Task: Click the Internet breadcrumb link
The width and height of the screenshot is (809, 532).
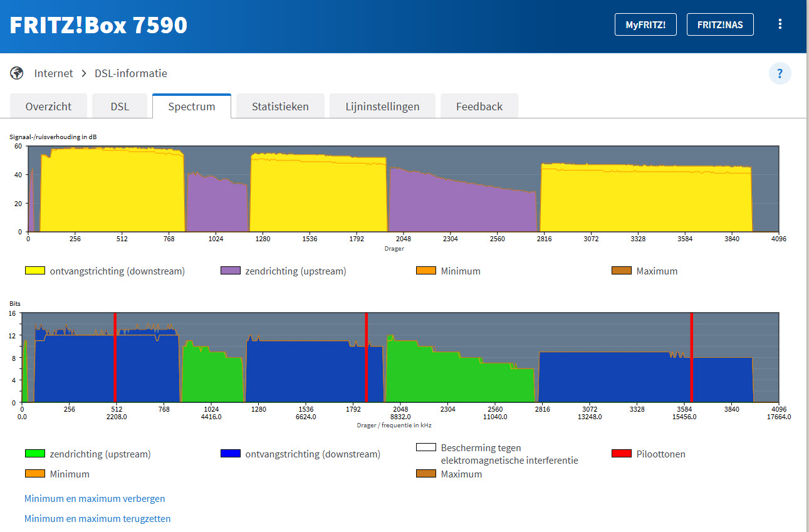Action: [54, 73]
